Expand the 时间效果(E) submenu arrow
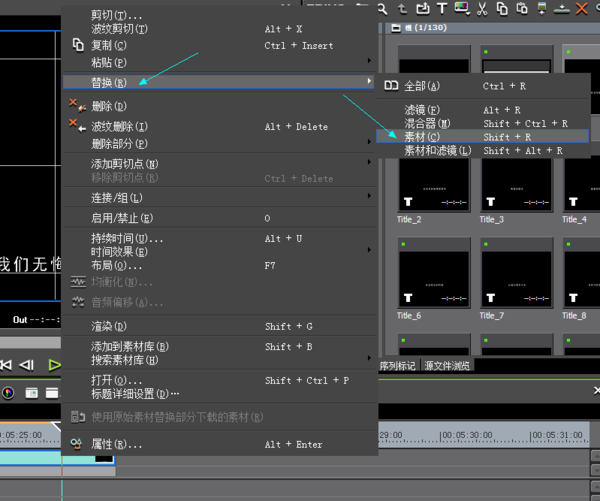Image resolution: width=600 pixels, height=501 pixels. (369, 250)
